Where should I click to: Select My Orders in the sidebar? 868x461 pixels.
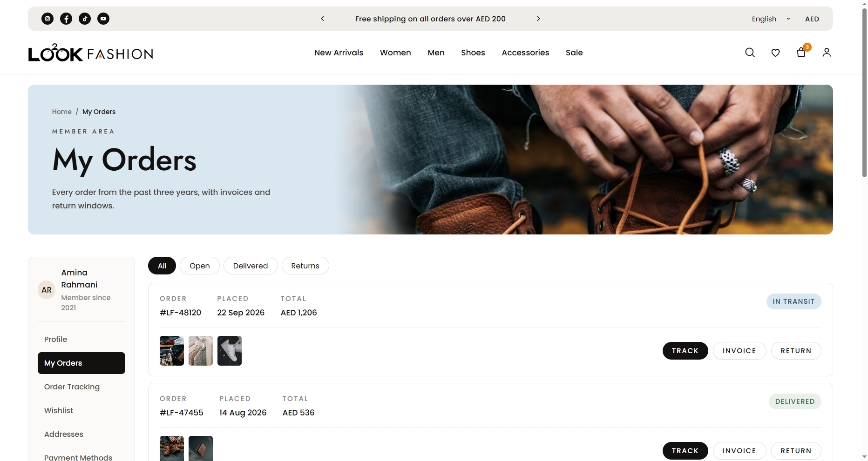coord(81,363)
